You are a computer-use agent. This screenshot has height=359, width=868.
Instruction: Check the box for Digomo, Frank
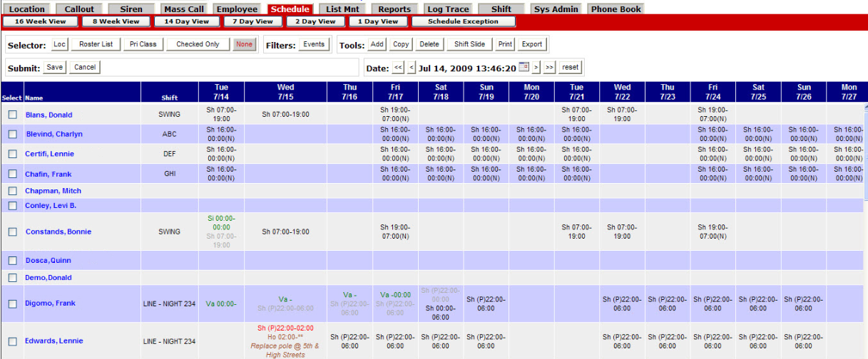pos(12,303)
